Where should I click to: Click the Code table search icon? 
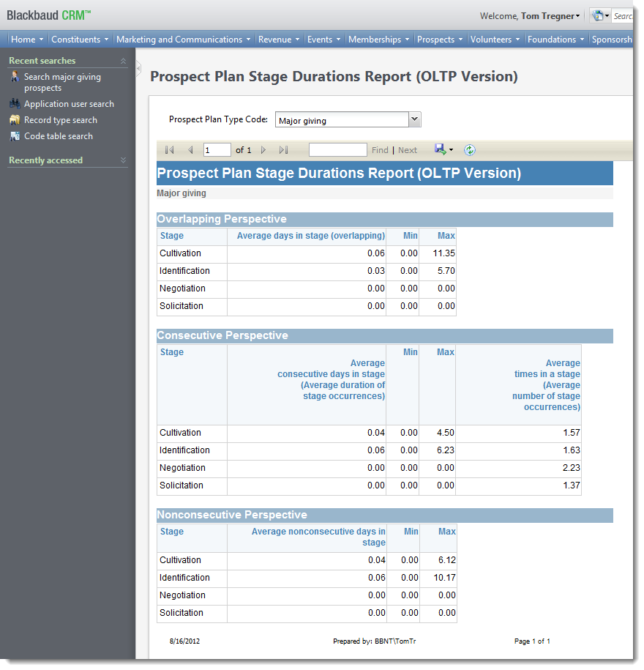tap(15, 136)
